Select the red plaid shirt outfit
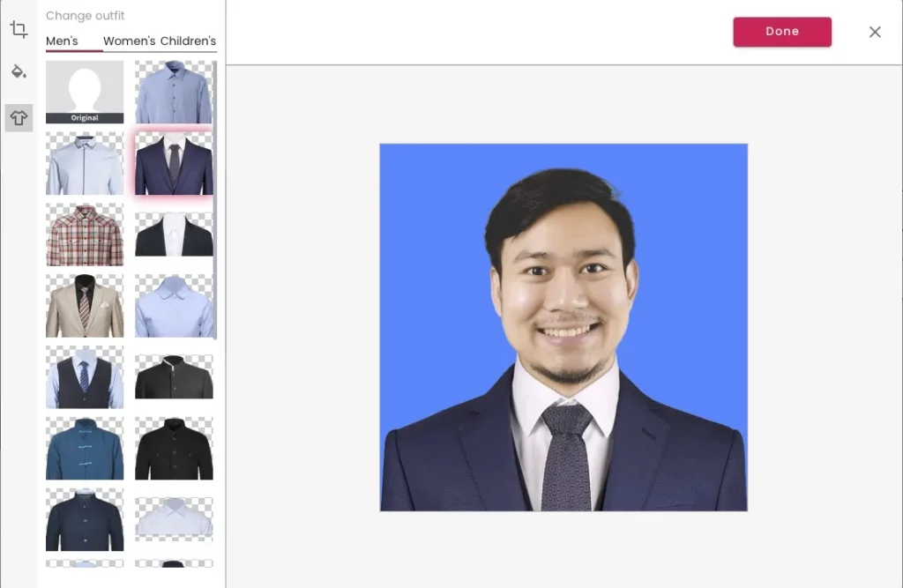This screenshot has width=903, height=588. tap(85, 234)
